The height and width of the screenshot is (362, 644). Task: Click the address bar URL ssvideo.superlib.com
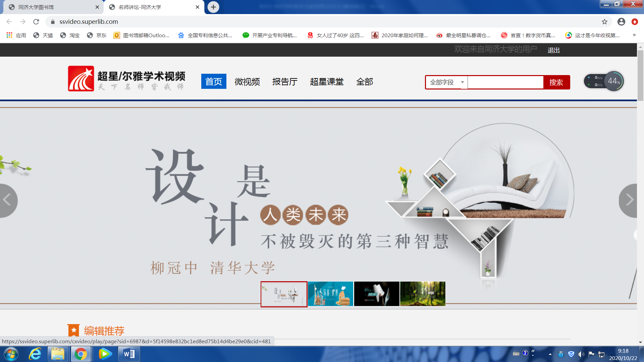coord(89,22)
